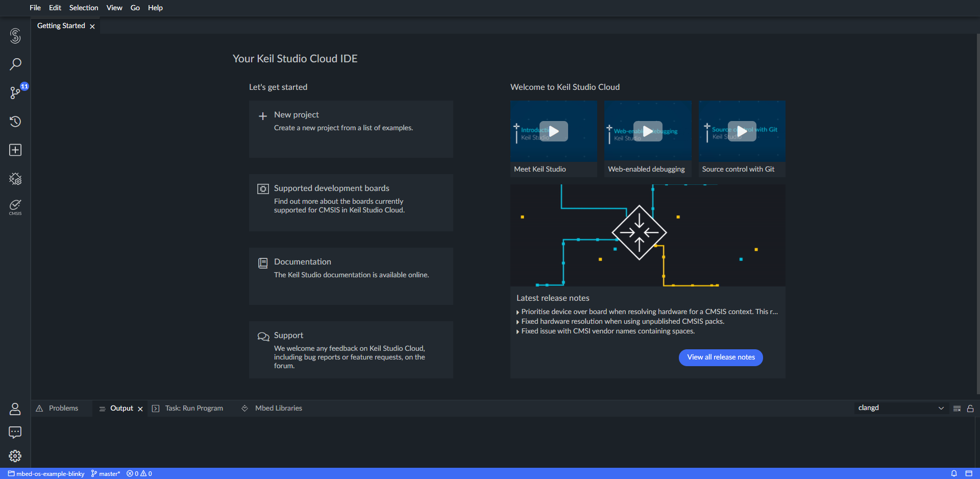Open the Search panel in the sidebar

tap(15, 64)
